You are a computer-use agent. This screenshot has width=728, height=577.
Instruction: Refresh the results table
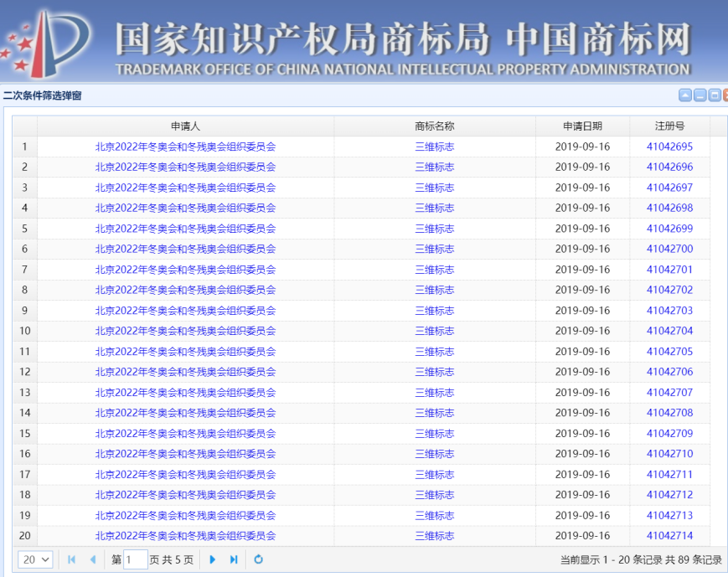point(259,559)
